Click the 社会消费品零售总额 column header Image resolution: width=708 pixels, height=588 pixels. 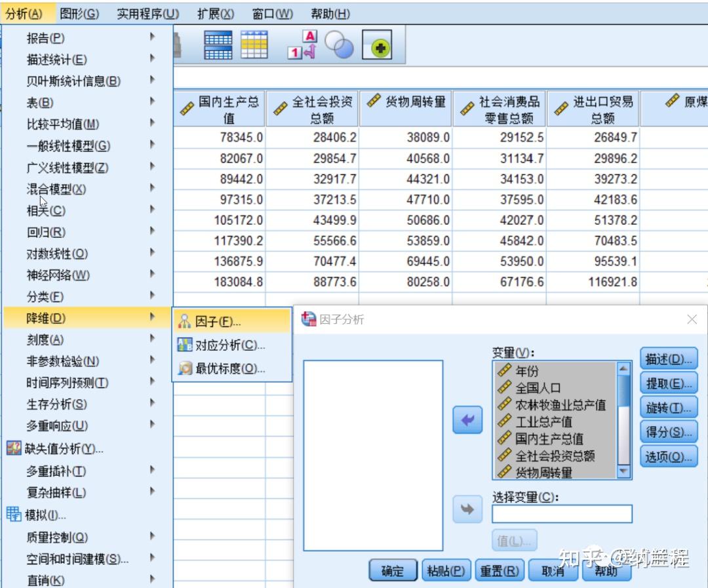500,109
